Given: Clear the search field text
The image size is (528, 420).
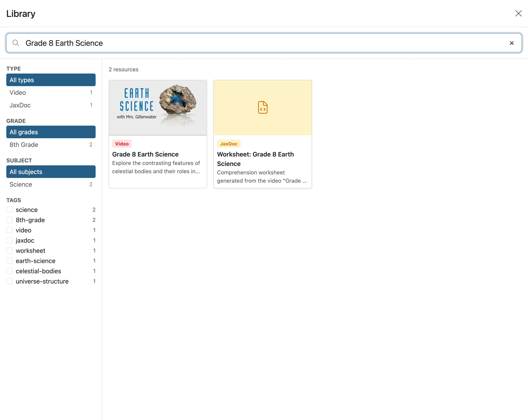Looking at the screenshot, I should tap(512, 43).
